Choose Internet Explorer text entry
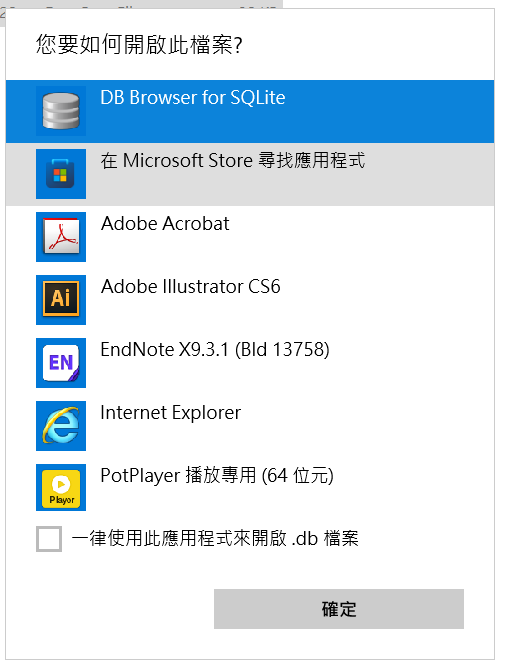 click(x=171, y=413)
